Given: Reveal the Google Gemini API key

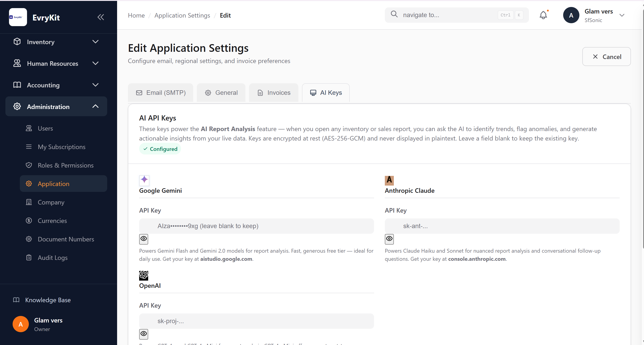Looking at the screenshot, I should click(x=143, y=239).
